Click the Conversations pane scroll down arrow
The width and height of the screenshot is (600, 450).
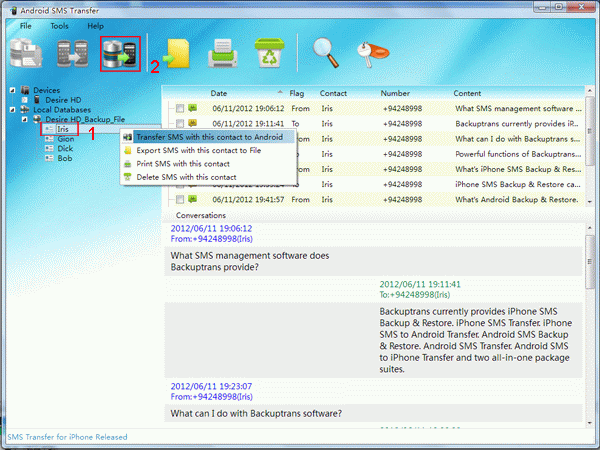(x=590, y=423)
